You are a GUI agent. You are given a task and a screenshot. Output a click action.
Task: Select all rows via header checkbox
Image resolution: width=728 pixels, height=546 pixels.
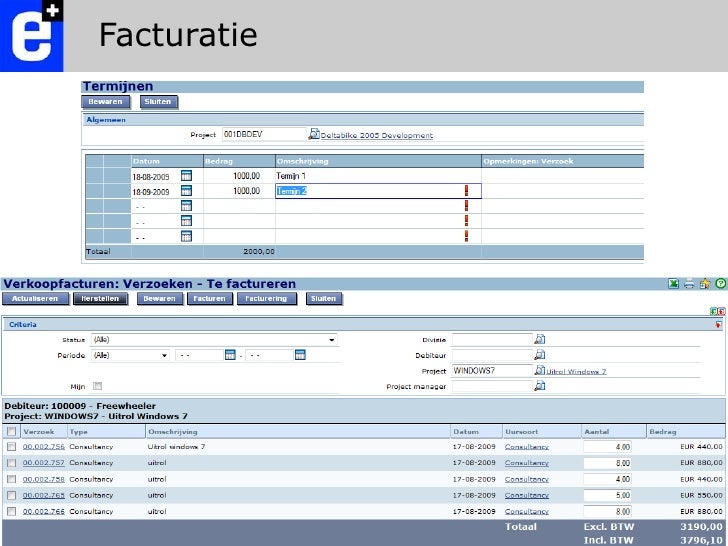tap(11, 431)
